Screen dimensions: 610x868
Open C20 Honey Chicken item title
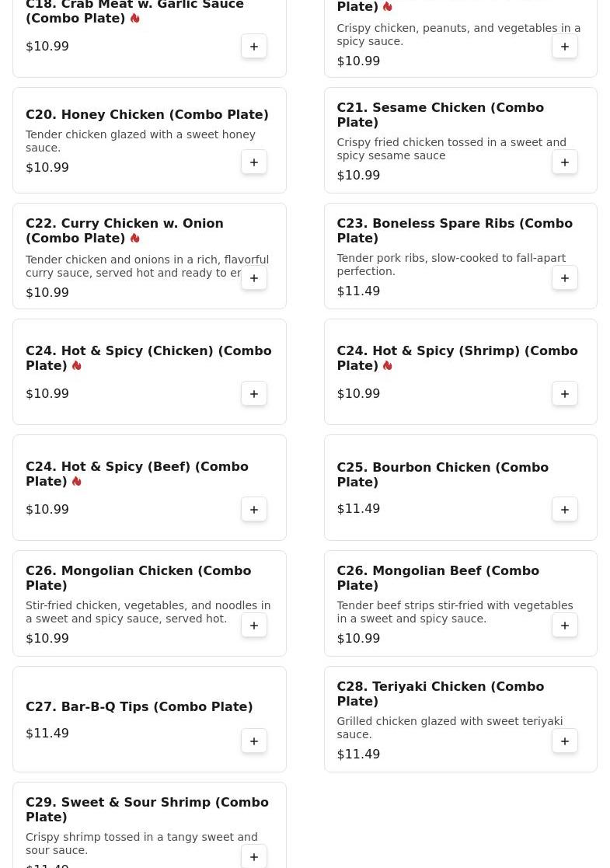click(147, 114)
